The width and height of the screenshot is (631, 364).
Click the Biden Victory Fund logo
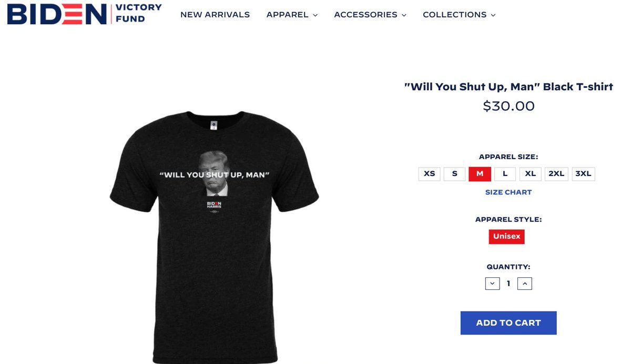pos(84,14)
